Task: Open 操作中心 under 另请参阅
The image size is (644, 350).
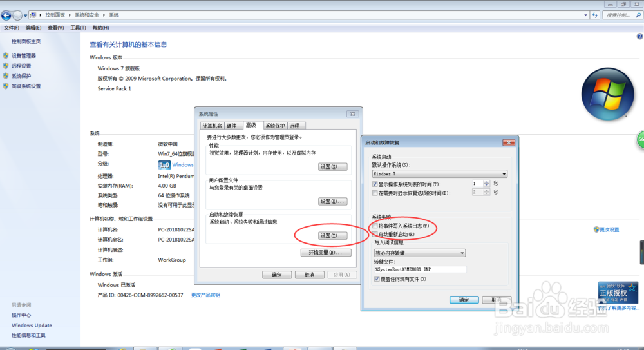Action: (21, 315)
